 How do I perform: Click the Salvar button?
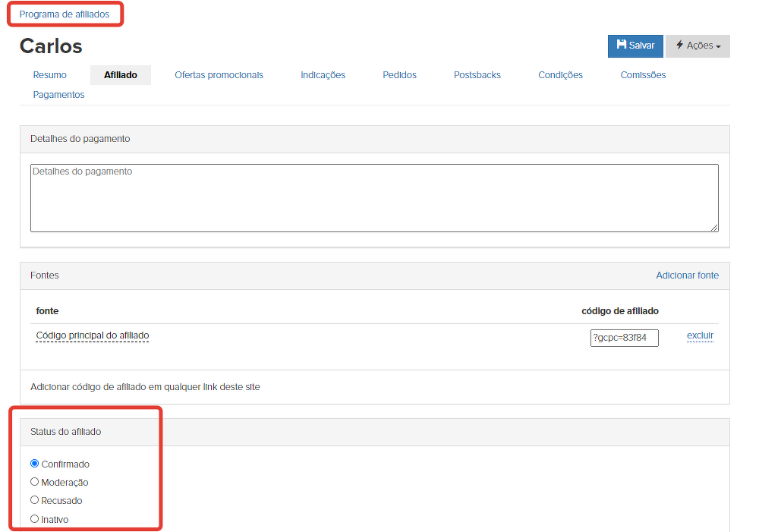[x=635, y=46]
